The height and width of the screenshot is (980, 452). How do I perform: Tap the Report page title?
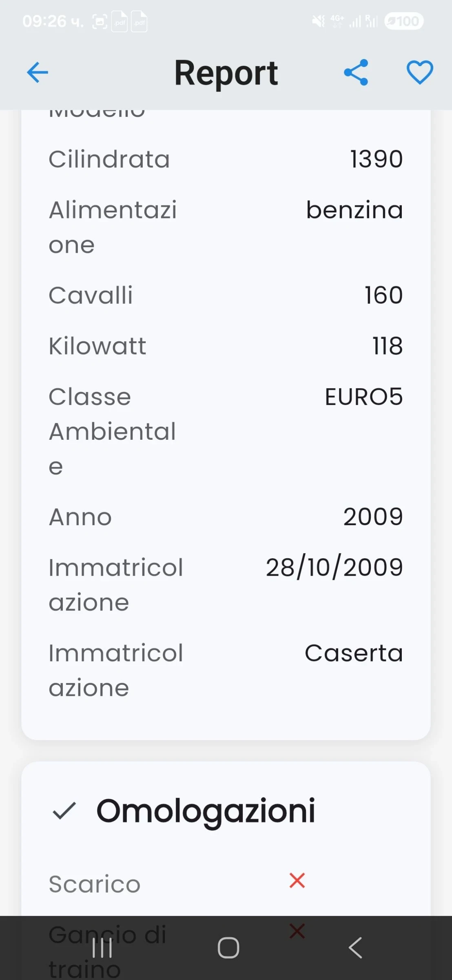[x=226, y=73]
